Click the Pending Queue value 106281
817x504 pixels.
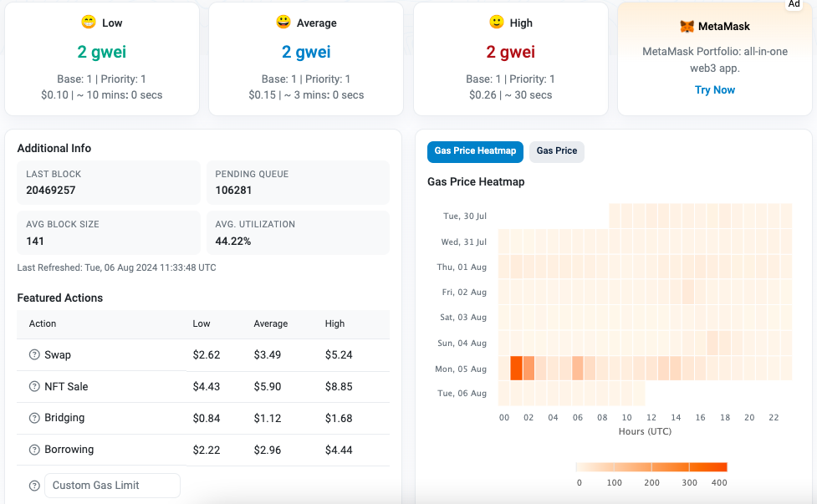coord(233,191)
